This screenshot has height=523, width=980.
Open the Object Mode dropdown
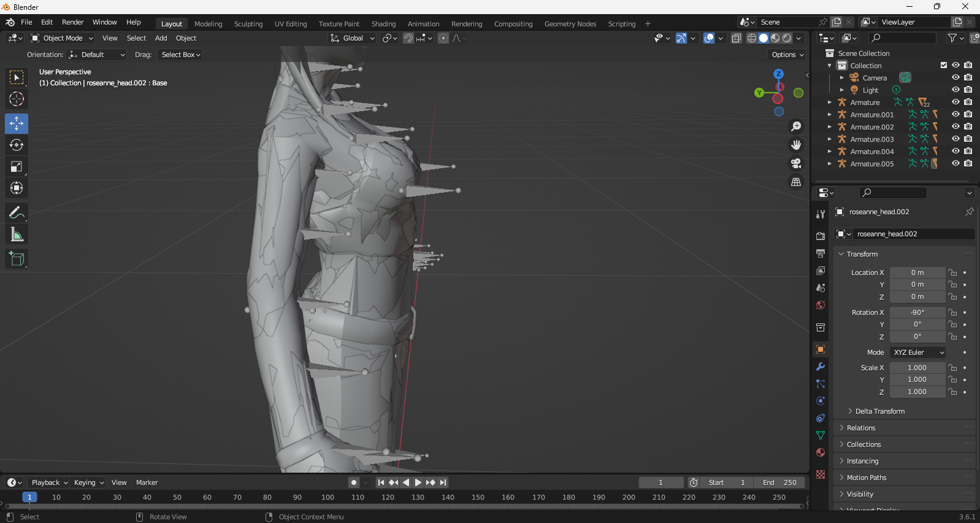[x=62, y=38]
